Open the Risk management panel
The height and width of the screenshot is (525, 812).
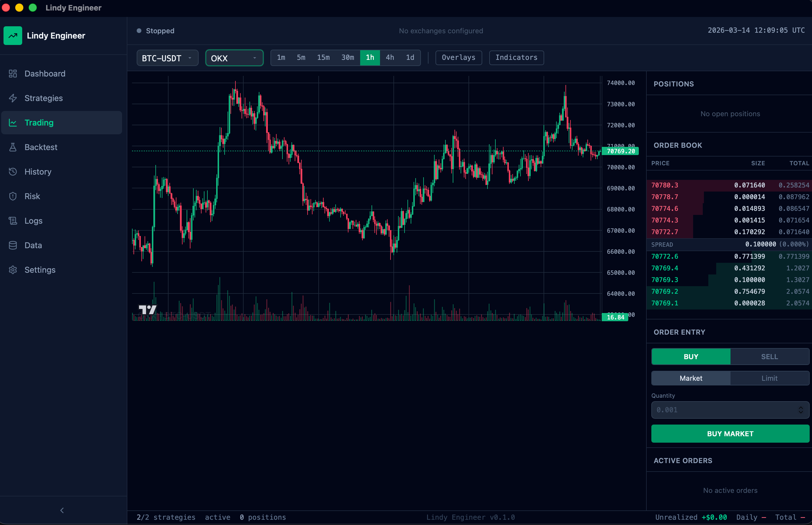point(33,196)
